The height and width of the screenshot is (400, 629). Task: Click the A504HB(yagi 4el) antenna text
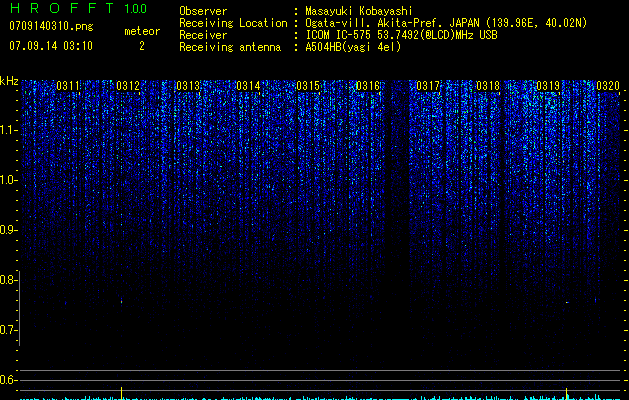(x=353, y=47)
